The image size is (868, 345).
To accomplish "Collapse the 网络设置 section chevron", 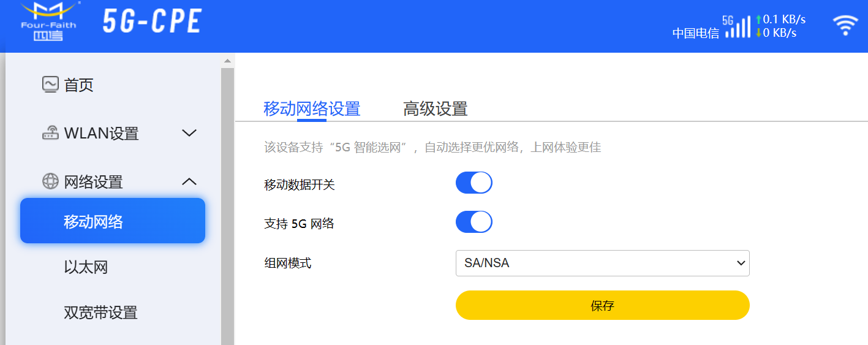I will (189, 181).
